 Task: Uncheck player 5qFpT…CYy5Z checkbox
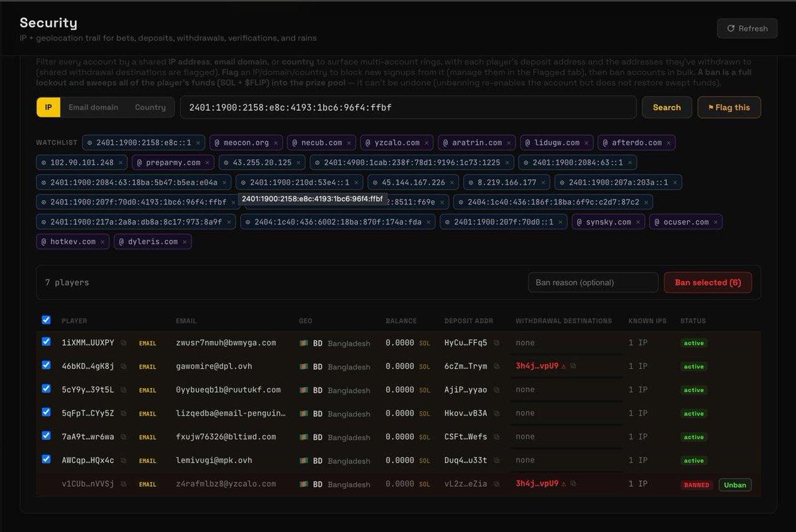tap(46, 412)
